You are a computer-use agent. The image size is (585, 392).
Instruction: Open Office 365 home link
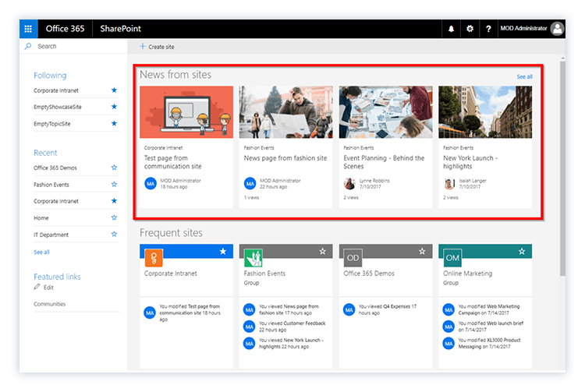(65, 29)
